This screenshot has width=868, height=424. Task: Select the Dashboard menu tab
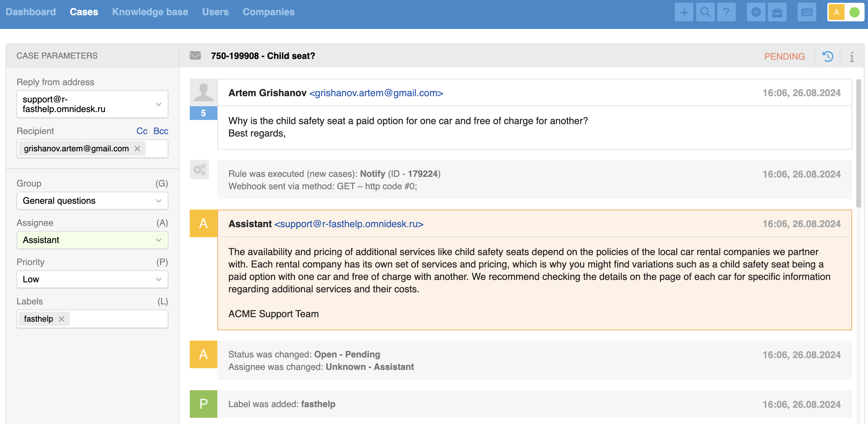tap(32, 11)
